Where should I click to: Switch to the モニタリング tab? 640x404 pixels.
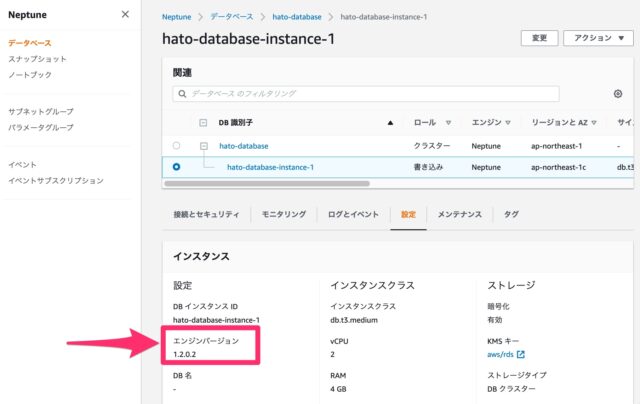pyautogui.click(x=284, y=214)
